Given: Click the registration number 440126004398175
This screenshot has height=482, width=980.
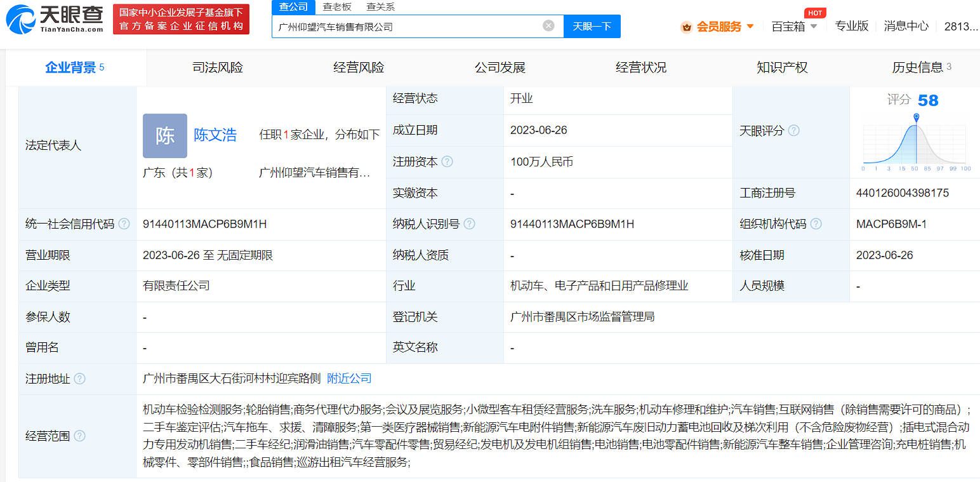Looking at the screenshot, I should pyautogui.click(x=903, y=193).
